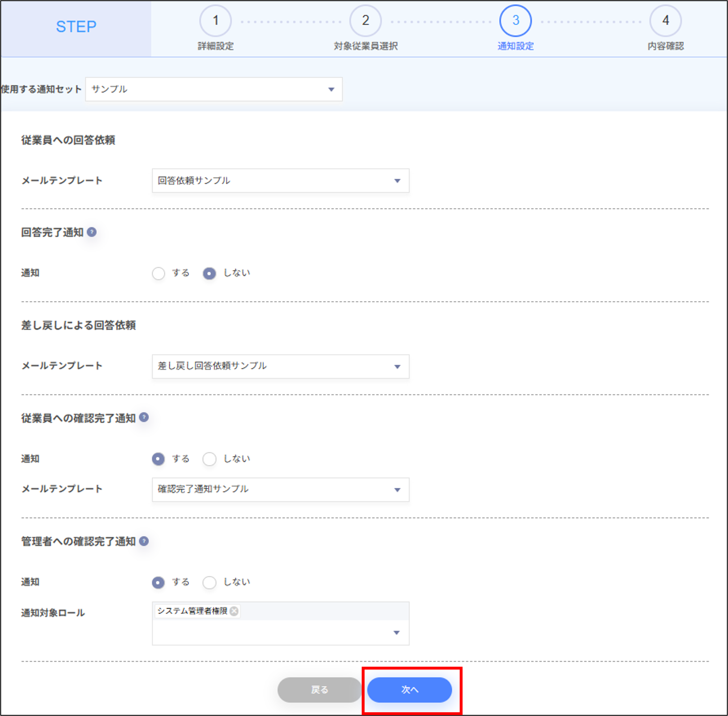This screenshot has width=728, height=716.
Task: Enable 回答完了通知 notification with する radio
Action: coord(159,273)
